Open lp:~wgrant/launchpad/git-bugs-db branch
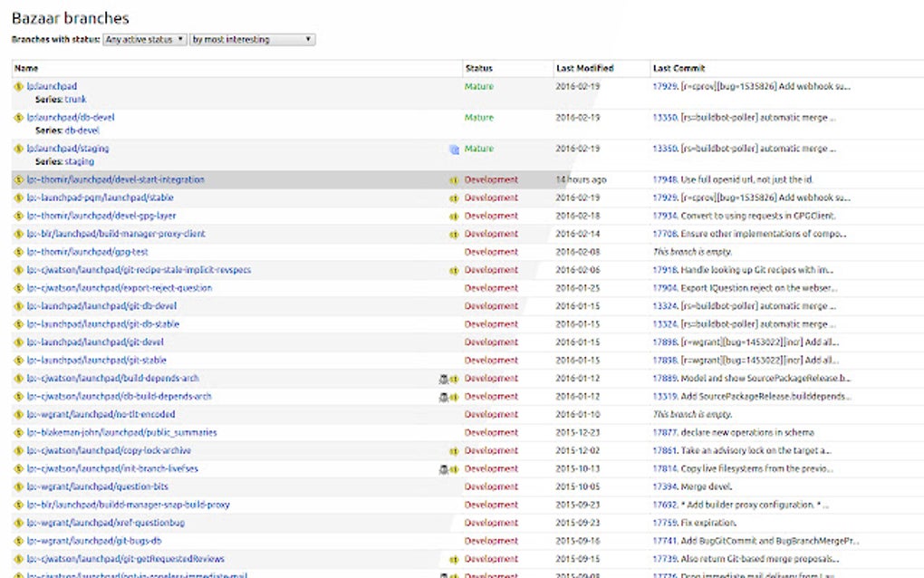The image size is (924, 578). (93, 541)
